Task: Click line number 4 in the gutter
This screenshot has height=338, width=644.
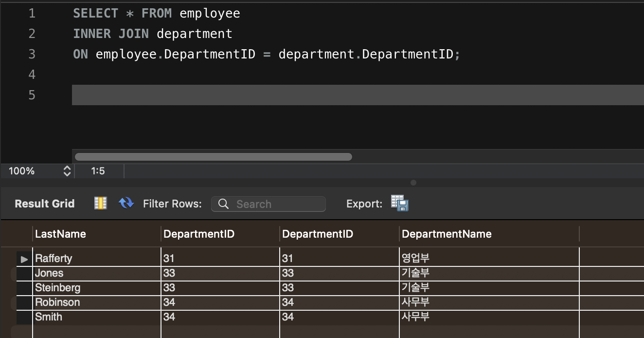Action: coord(32,75)
